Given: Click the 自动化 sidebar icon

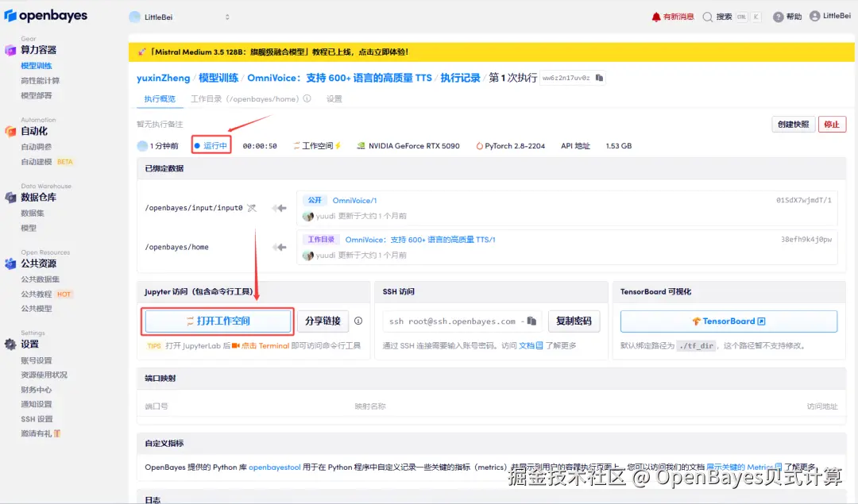Looking at the screenshot, I should [10, 131].
